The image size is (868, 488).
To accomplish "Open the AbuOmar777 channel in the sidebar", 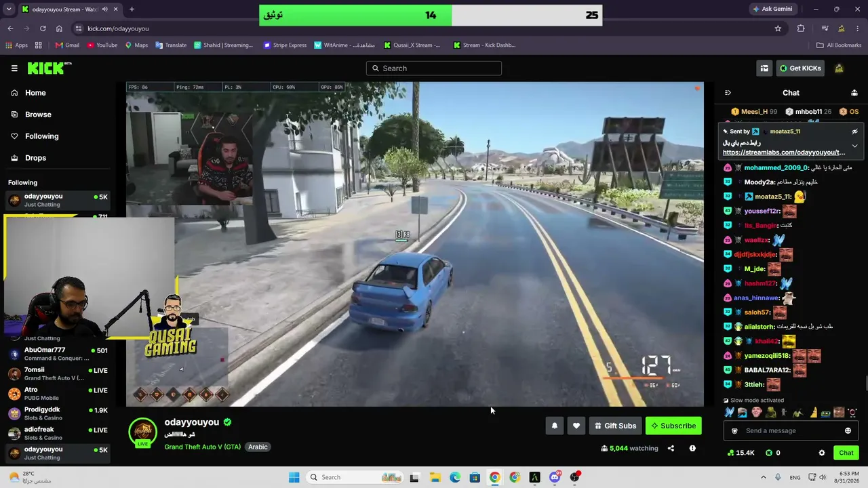I will 58,354.
